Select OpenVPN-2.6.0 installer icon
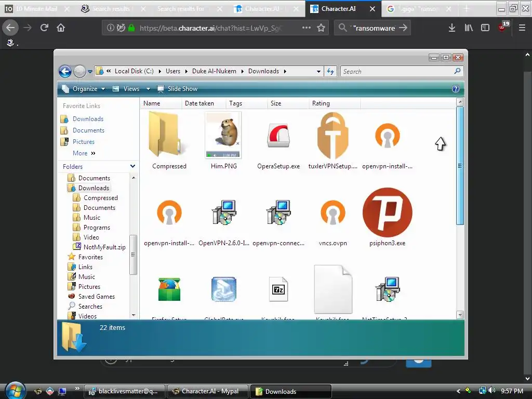 (223, 212)
